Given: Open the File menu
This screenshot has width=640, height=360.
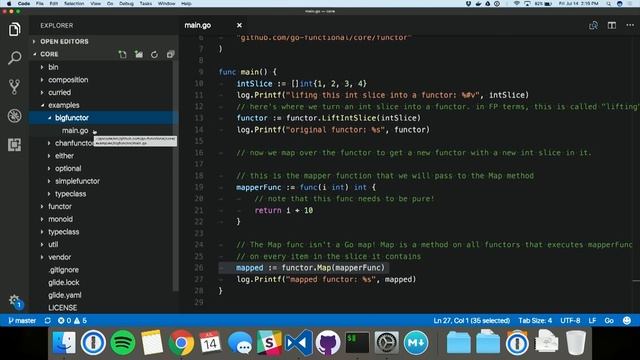Looking at the screenshot, I should click(x=40, y=3).
